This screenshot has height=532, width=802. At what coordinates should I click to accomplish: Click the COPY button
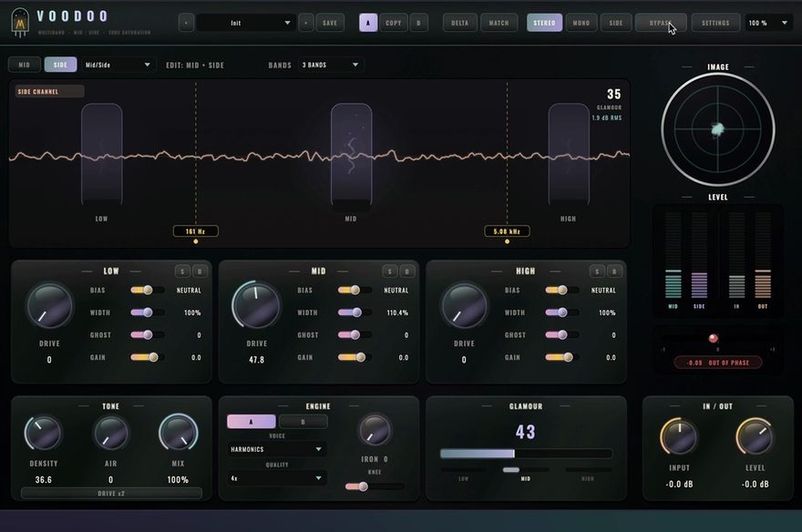point(394,23)
